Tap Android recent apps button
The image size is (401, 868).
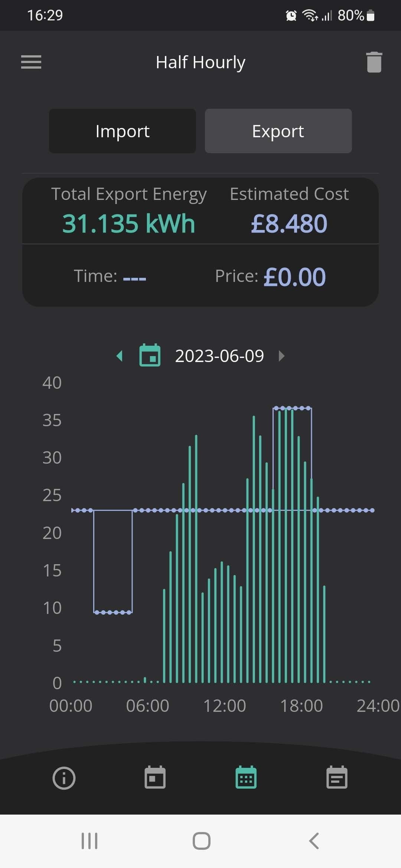tap(89, 841)
